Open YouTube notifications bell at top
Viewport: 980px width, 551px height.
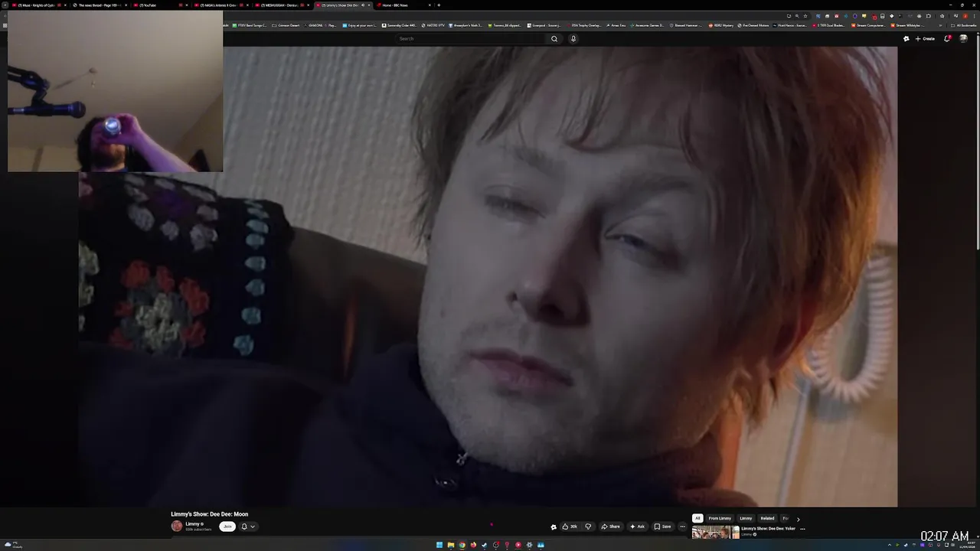(947, 38)
